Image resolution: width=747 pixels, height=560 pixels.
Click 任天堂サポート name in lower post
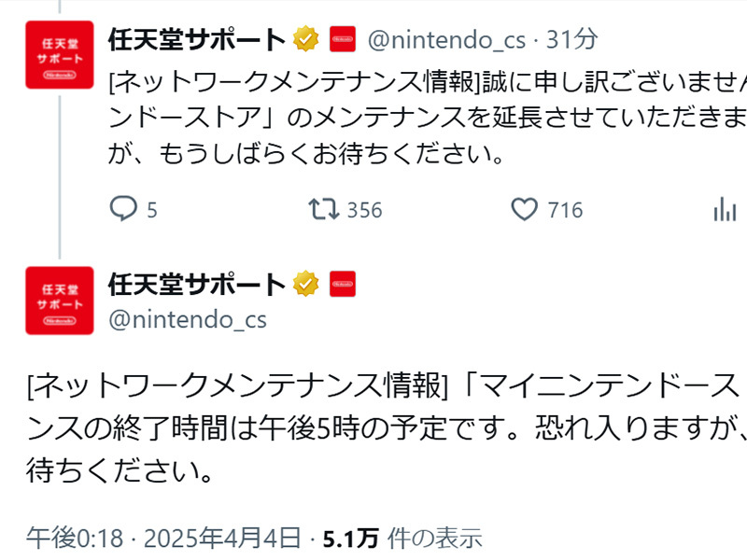tap(196, 283)
